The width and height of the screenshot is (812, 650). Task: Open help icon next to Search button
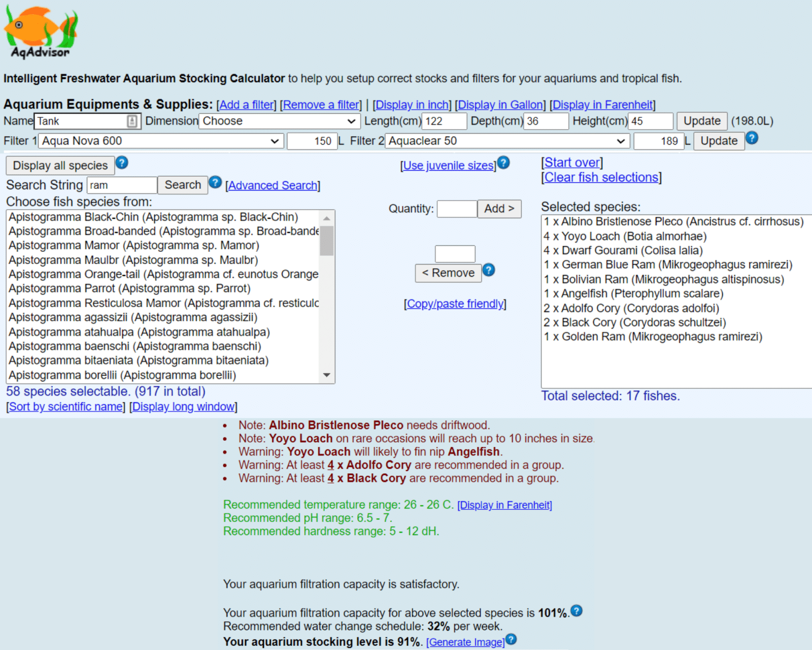(215, 182)
